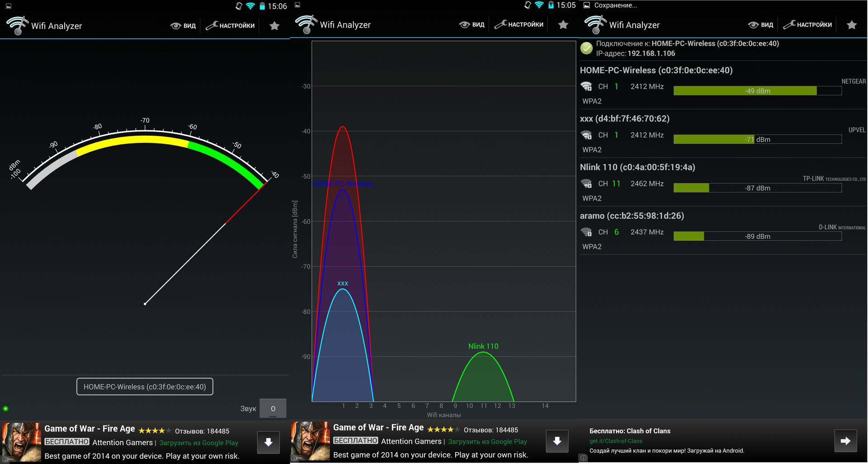The image size is (868, 464).
Task: Tap -49 dBm signal bar
Action: click(x=758, y=91)
